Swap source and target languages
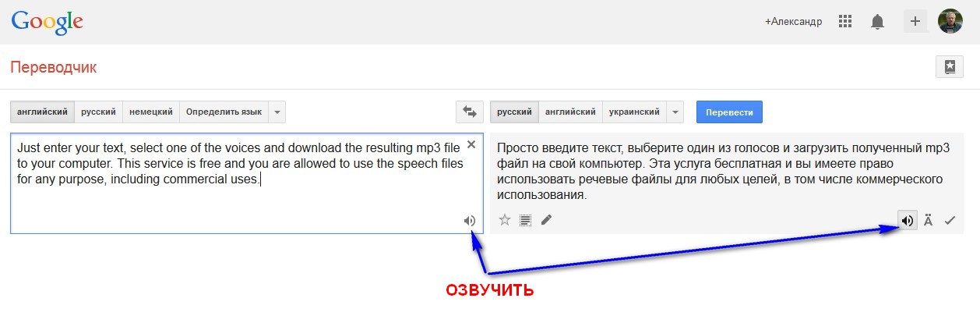The height and width of the screenshot is (323, 980). click(x=469, y=112)
